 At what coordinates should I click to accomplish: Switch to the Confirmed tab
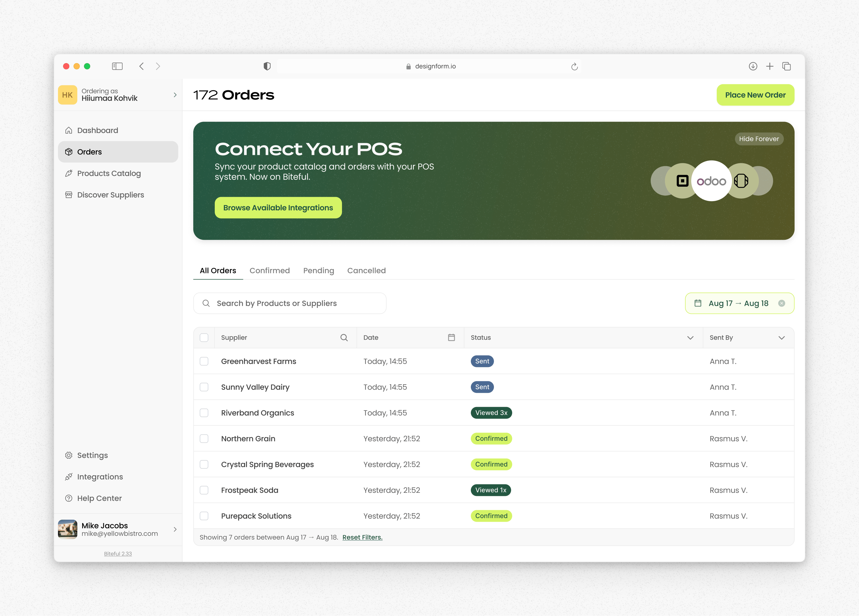click(x=270, y=270)
